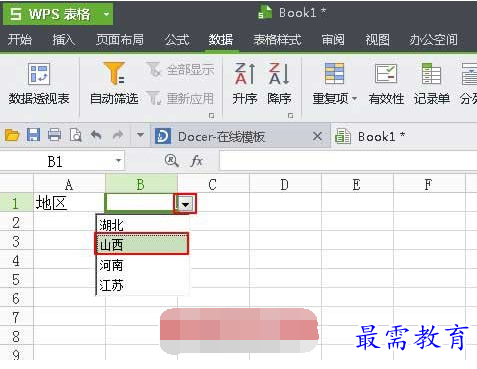The image size is (477, 369).
Task: Click the open folder icon
Action: pyautogui.click(x=12, y=135)
